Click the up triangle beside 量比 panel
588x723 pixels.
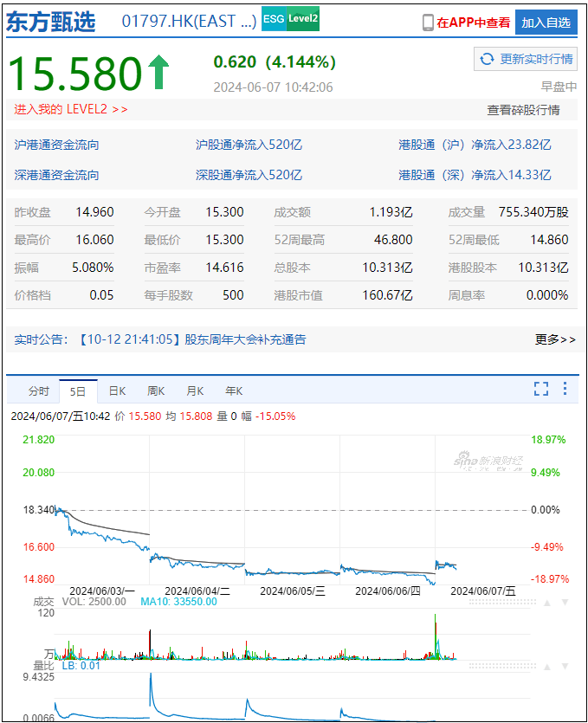(547, 667)
